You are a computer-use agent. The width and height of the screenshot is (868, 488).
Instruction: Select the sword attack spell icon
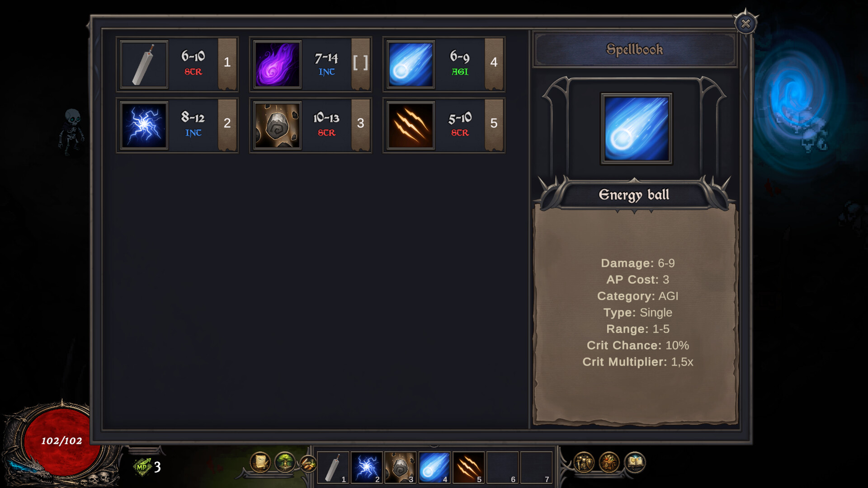pyautogui.click(x=144, y=65)
